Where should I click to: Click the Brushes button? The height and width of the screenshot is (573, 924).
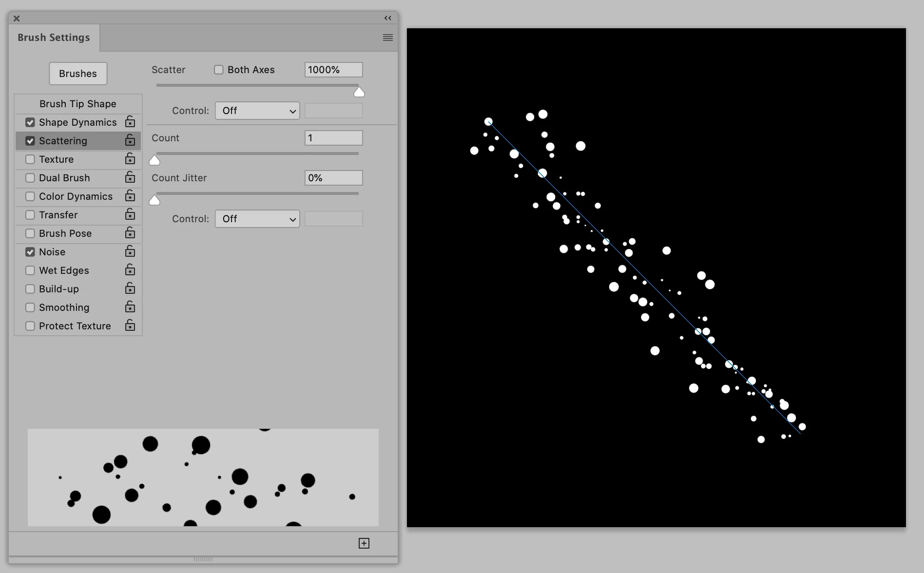pos(78,74)
